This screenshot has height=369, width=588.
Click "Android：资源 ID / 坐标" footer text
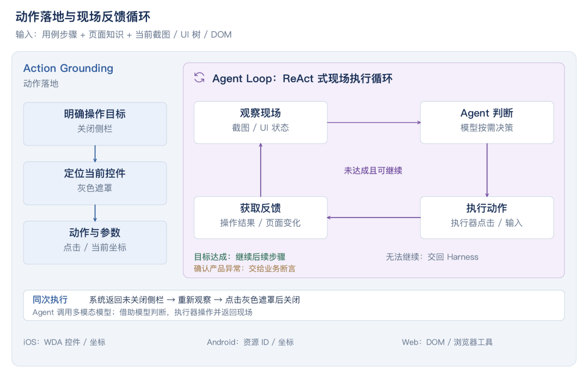(250, 342)
